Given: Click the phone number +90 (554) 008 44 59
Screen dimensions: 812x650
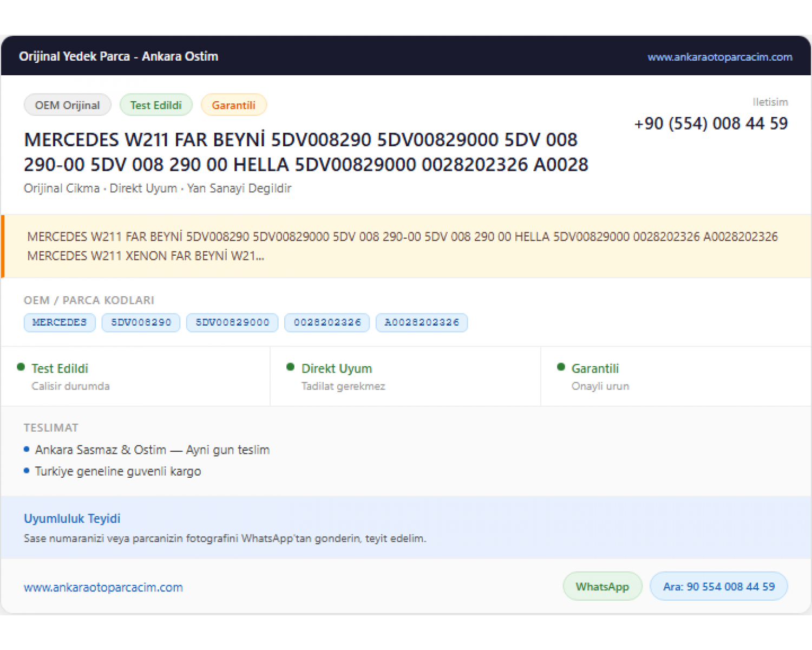Looking at the screenshot, I should pyautogui.click(x=711, y=123).
